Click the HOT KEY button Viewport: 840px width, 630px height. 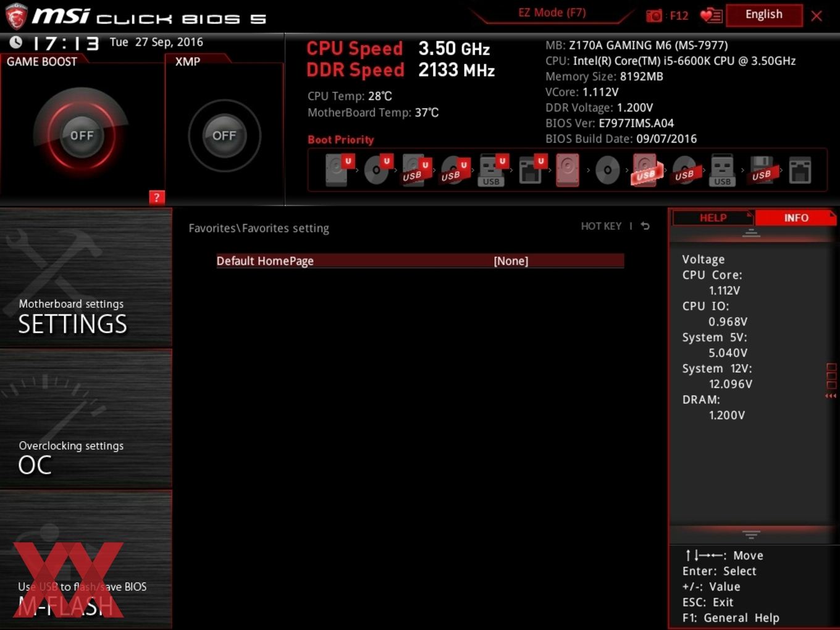coord(601,226)
